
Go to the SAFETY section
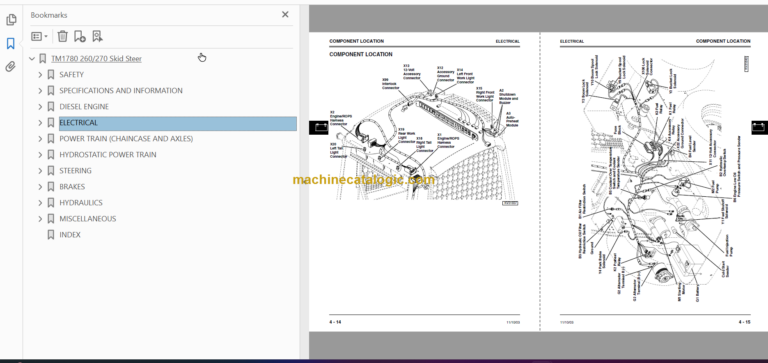(72, 75)
